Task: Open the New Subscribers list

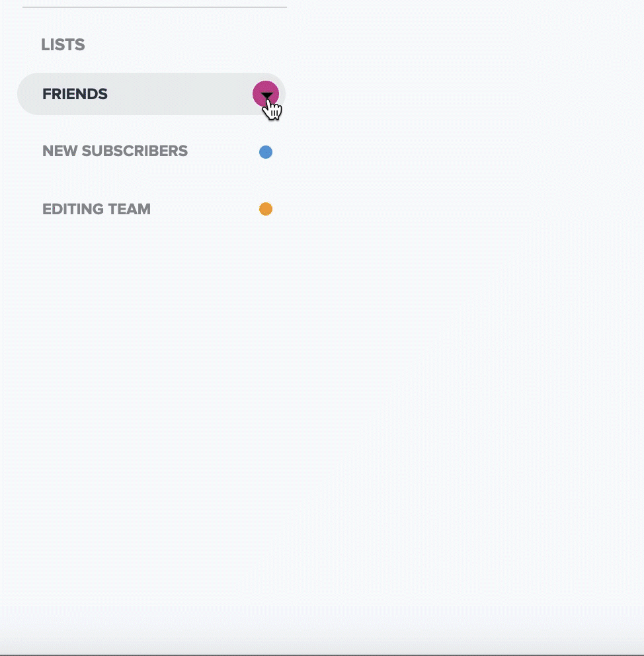Action: pyautogui.click(x=114, y=151)
